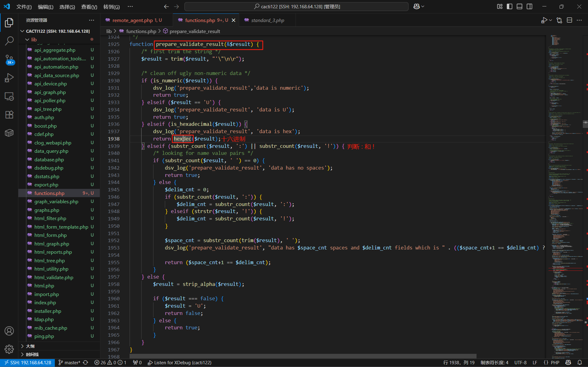The height and width of the screenshot is (367, 588).
Task: Open api_poller.php in the file tree
Action: [x=50, y=100]
